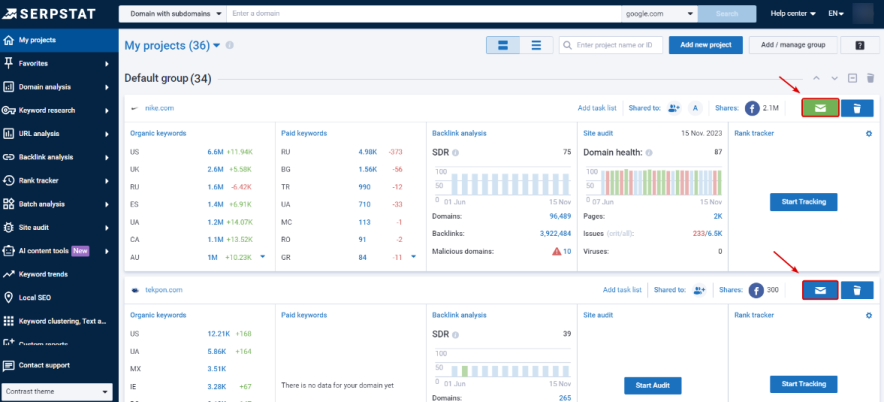884x402 pixels.
Task: Click the blue email button for tekpon.com
Action: pos(820,290)
